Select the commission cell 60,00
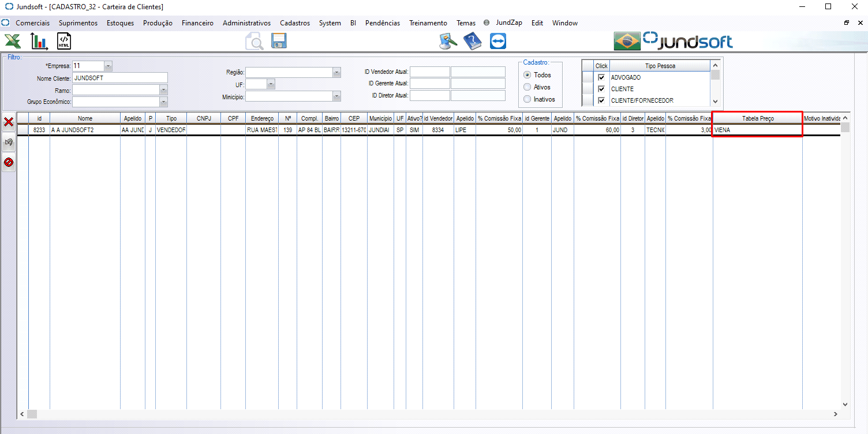Screen dimensions: 868x434 (x=597, y=130)
